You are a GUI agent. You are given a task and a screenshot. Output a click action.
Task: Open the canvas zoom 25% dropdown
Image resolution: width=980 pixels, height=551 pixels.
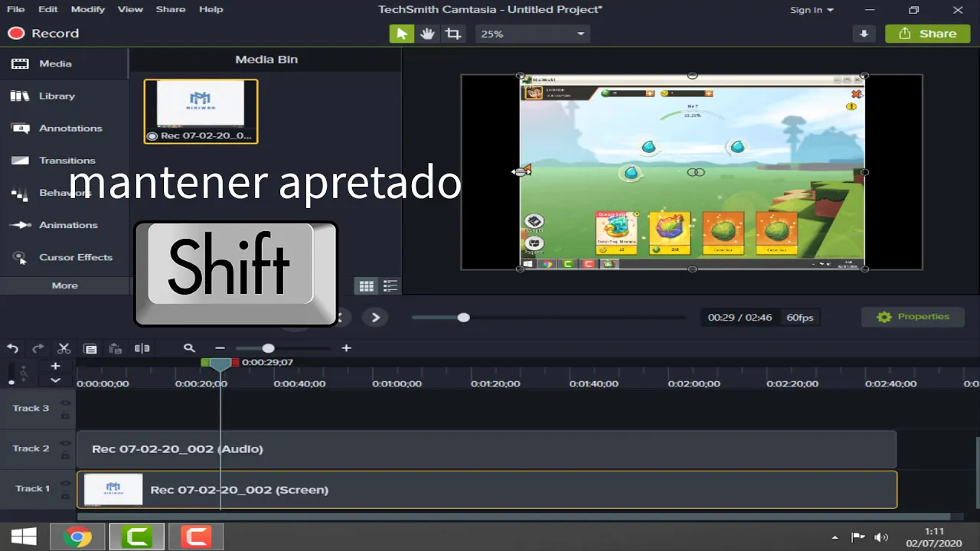(x=532, y=34)
